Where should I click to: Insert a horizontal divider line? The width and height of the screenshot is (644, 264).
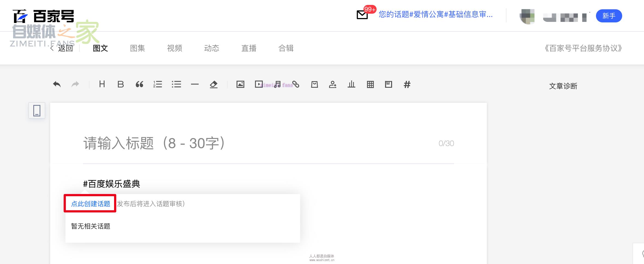point(195,84)
